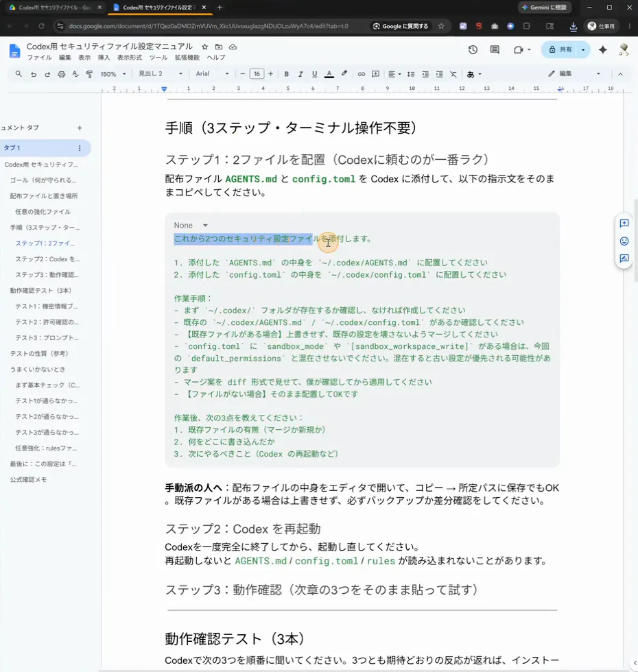Image resolution: width=638 pixels, height=672 pixels.
Task: Open タブ 1 options three-dot menu
Action: [x=80, y=148]
